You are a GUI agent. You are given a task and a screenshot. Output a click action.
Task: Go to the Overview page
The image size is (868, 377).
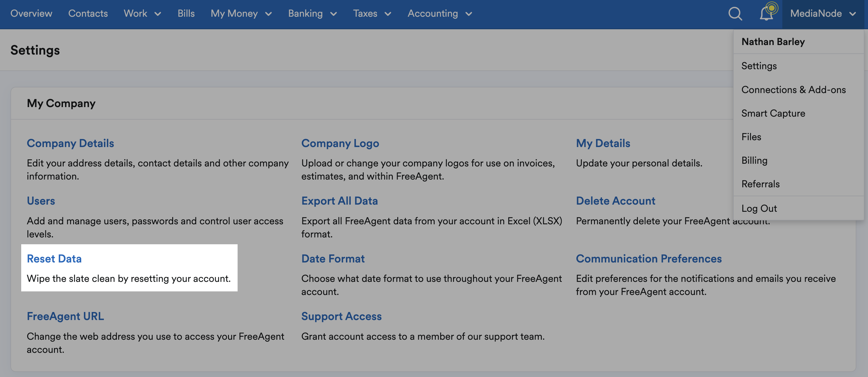point(31,13)
